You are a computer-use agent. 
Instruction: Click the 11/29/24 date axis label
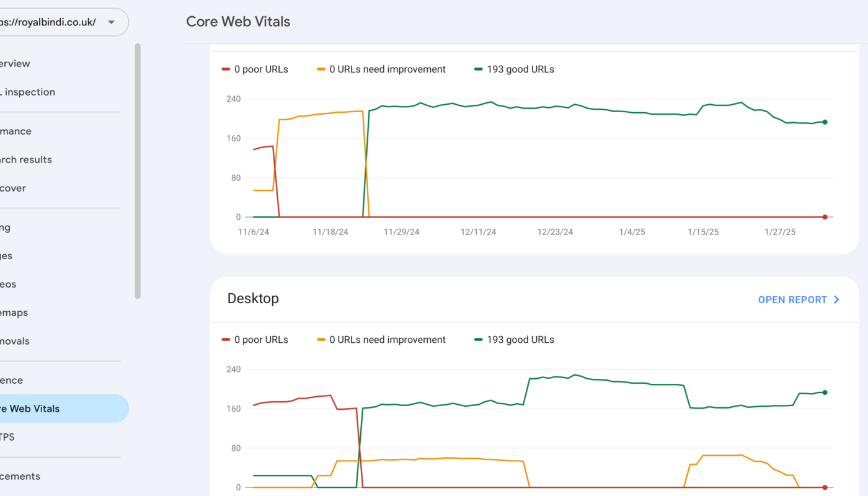point(402,232)
